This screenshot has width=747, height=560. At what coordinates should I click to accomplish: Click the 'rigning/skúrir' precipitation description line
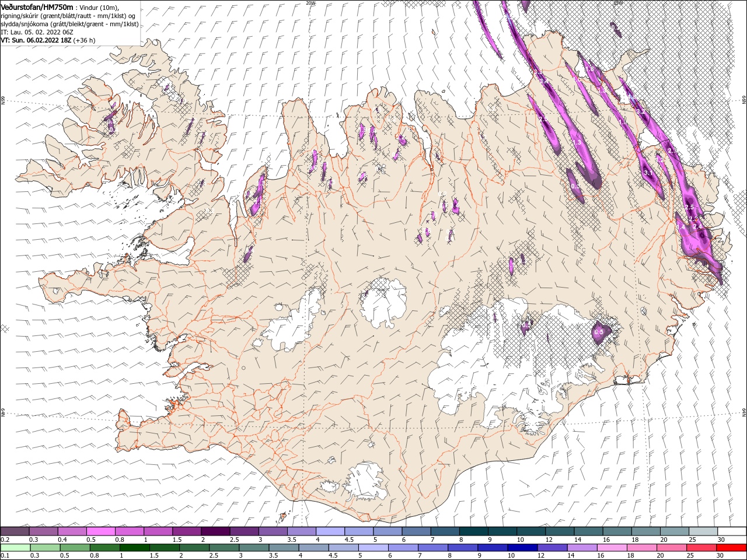click(69, 16)
